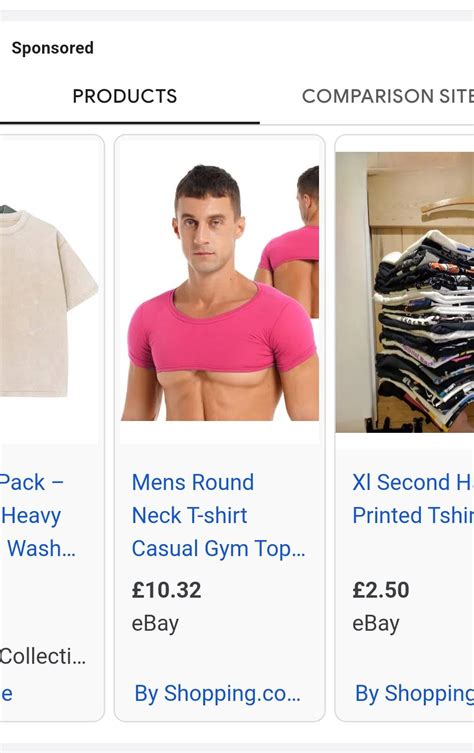Click the Sponsored label

click(53, 48)
